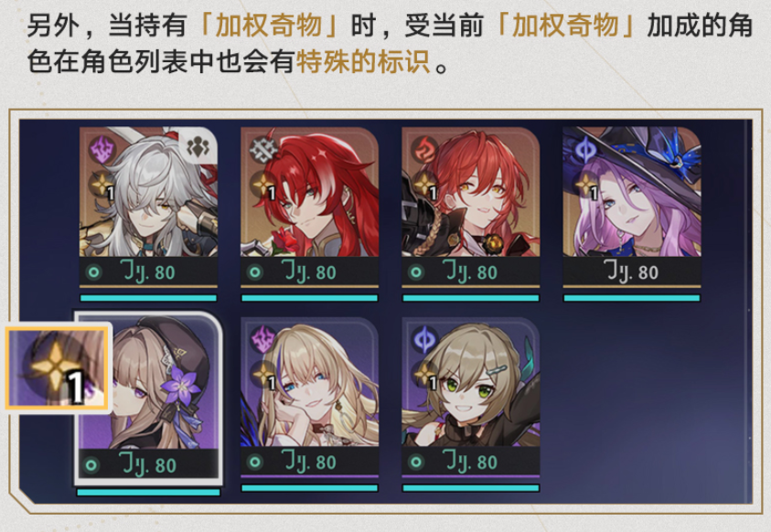Screen dimensions: 771x532
Task: Click the lightning element icon on white-haired character
Action: coord(102,149)
